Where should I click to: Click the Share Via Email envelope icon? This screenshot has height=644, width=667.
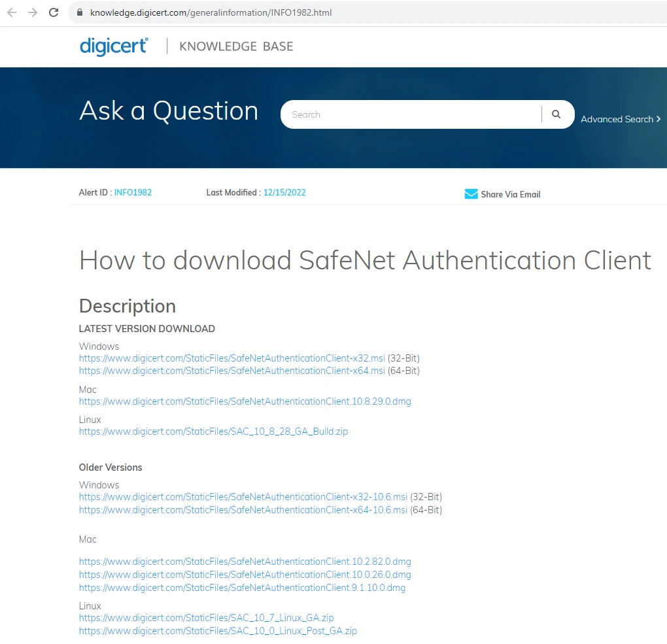pos(471,194)
